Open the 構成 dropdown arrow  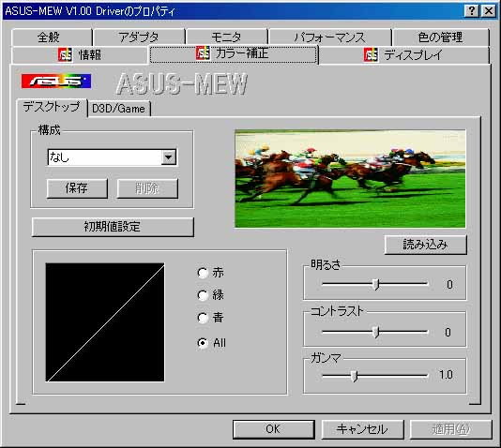[x=168, y=157]
